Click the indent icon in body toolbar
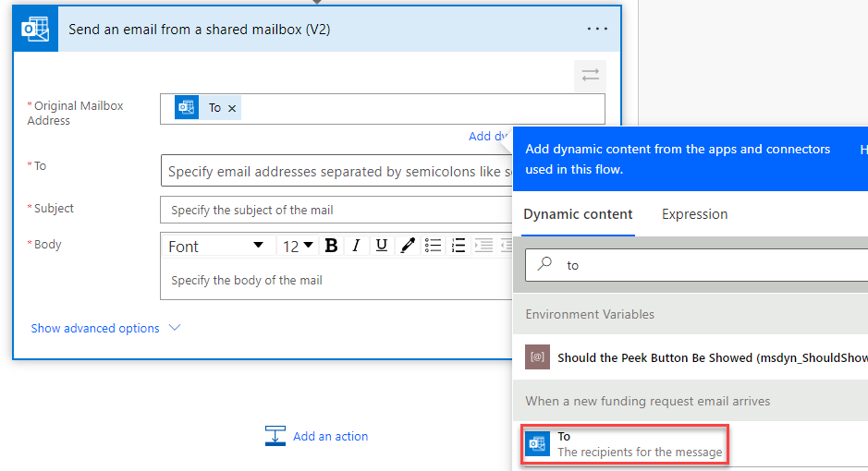The height and width of the screenshot is (471, 868). 483,246
